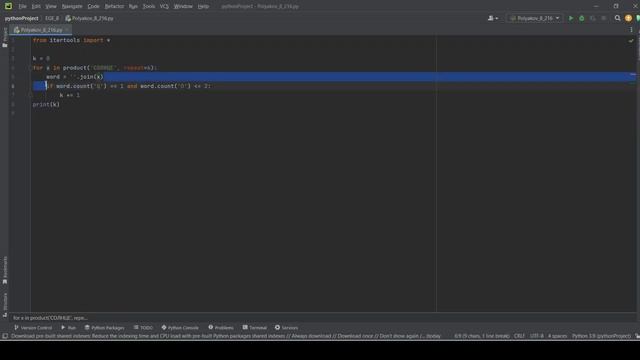Open the Services tool window
Image resolution: width=640 pixels, height=360 pixels.
click(286, 327)
